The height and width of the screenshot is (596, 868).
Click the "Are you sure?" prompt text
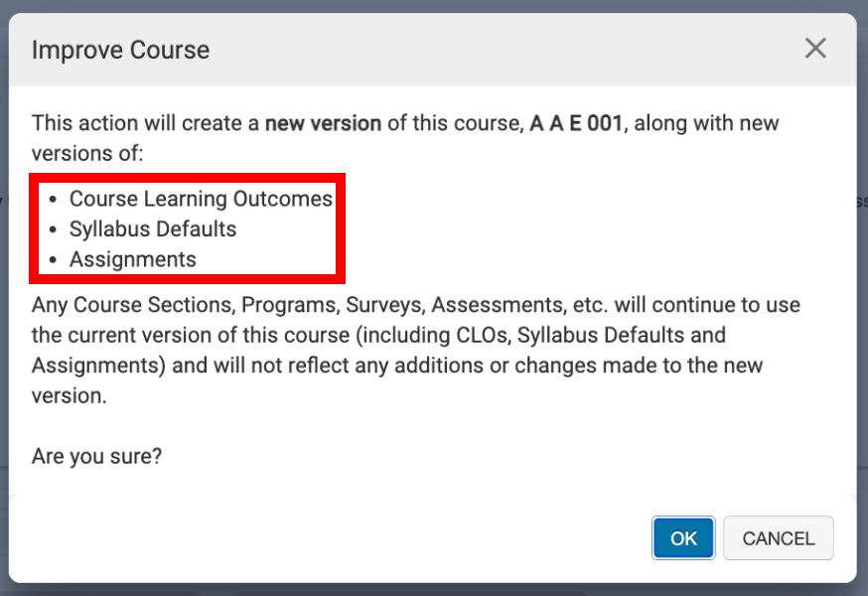pos(96,457)
